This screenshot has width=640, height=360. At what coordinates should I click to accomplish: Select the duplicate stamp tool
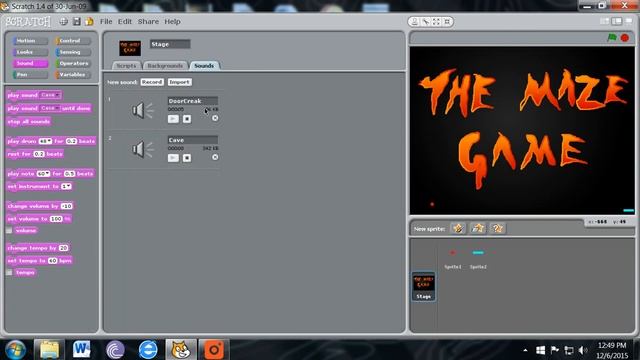tap(415, 22)
